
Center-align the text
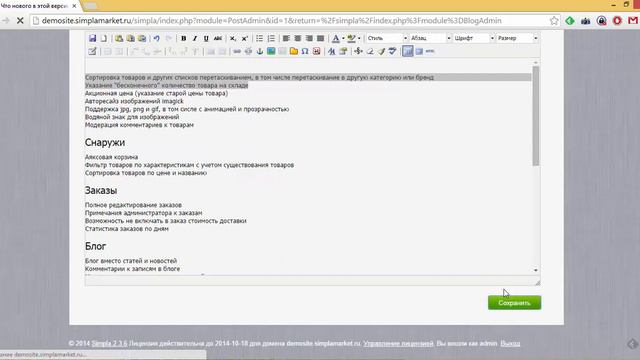pyautogui.click(x=298, y=38)
